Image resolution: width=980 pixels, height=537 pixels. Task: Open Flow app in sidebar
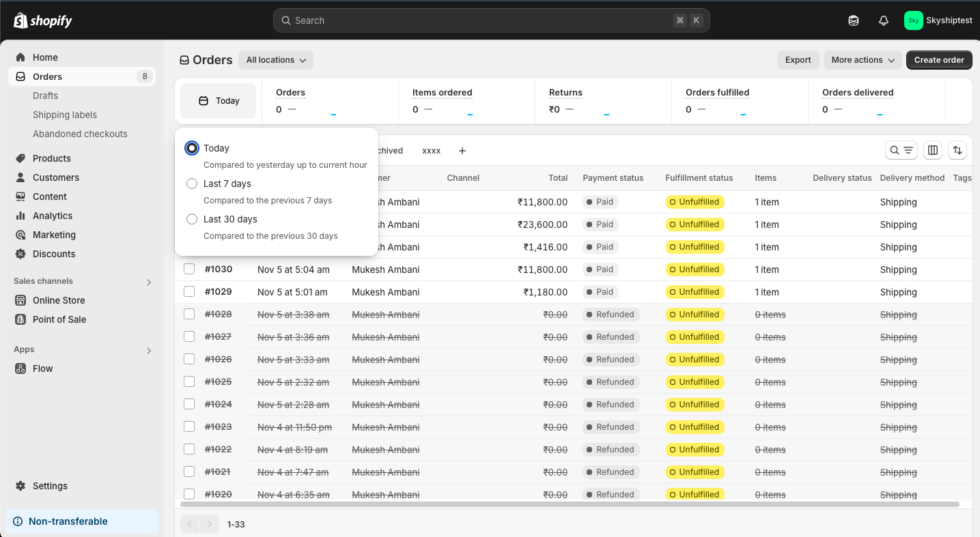pyautogui.click(x=42, y=368)
